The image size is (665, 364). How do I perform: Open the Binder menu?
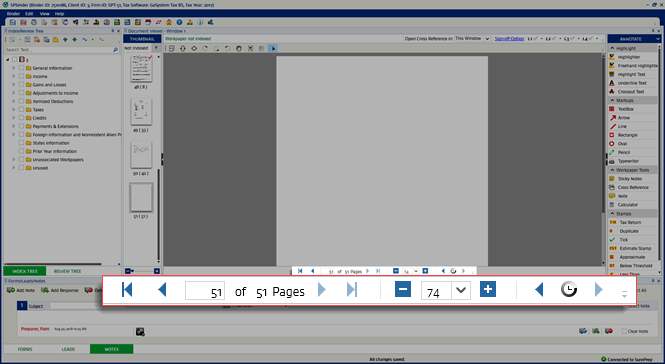pos(13,14)
